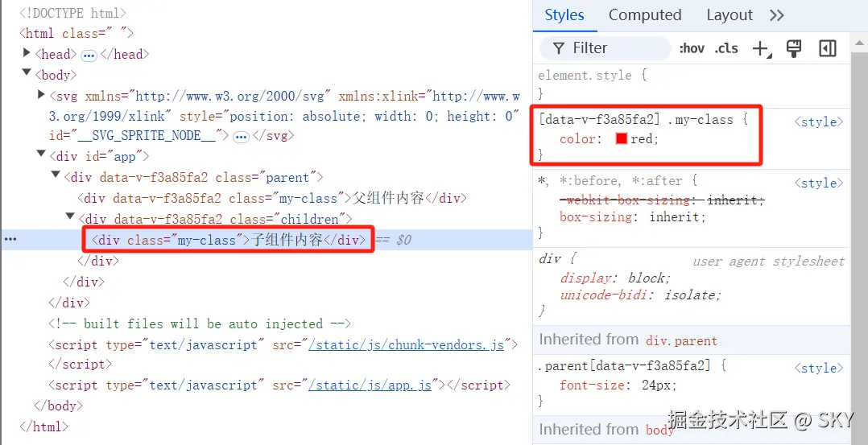The width and height of the screenshot is (868, 445).
Task: Collapse the body element node
Action: click(x=26, y=72)
